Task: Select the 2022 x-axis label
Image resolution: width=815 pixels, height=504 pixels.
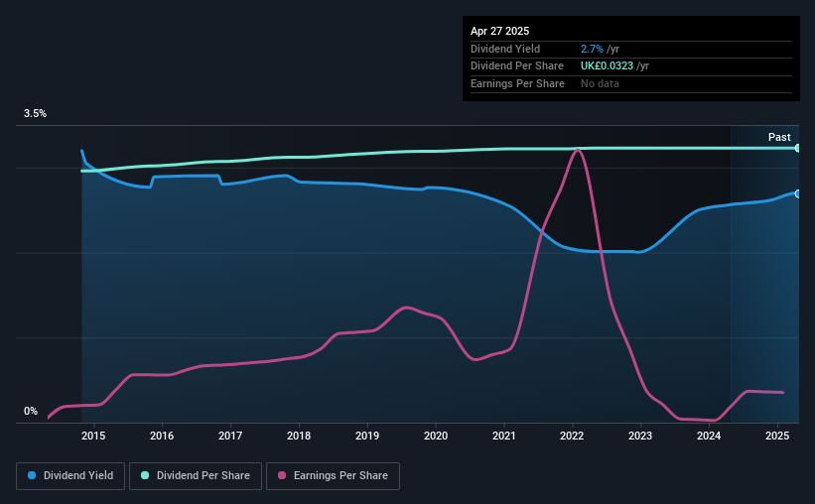Action: click(572, 436)
